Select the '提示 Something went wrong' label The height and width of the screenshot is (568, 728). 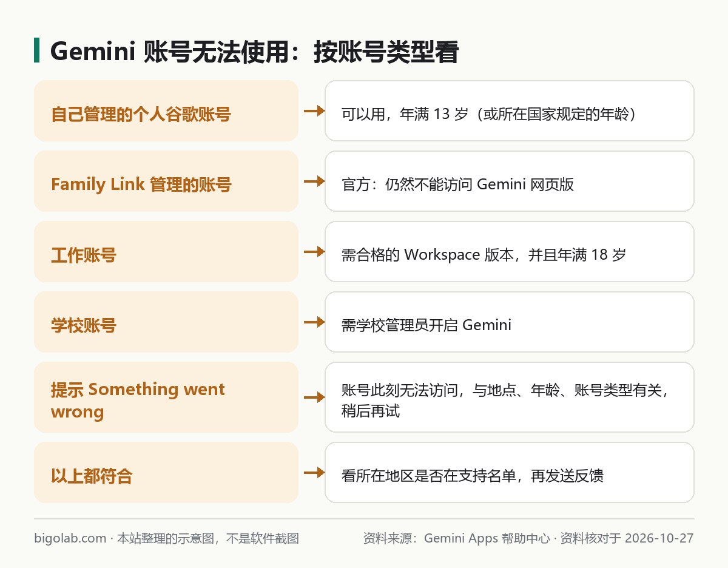tap(138, 400)
